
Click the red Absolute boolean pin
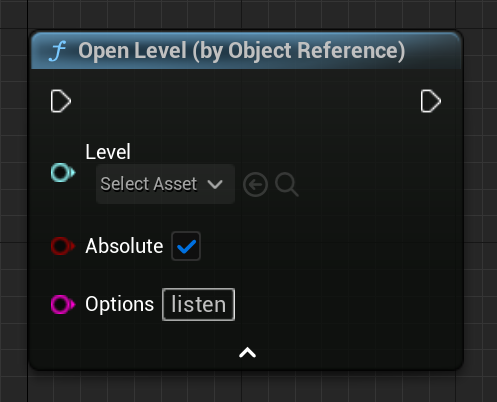click(63, 246)
